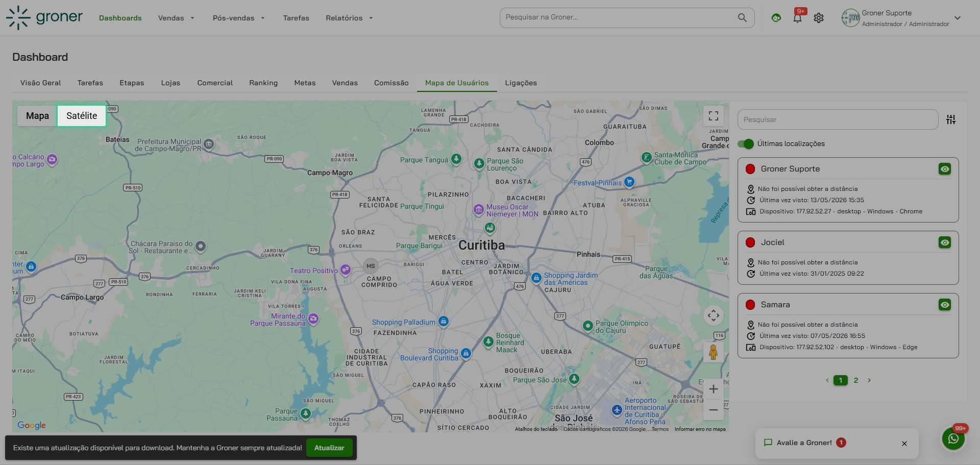The height and width of the screenshot is (465, 980).
Task: Open the green cloud status icon
Action: pos(776,18)
